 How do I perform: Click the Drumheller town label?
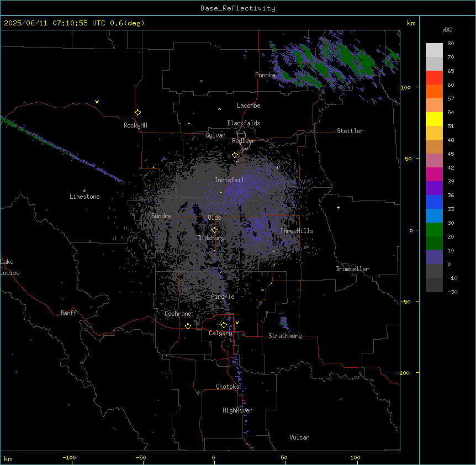tap(352, 269)
